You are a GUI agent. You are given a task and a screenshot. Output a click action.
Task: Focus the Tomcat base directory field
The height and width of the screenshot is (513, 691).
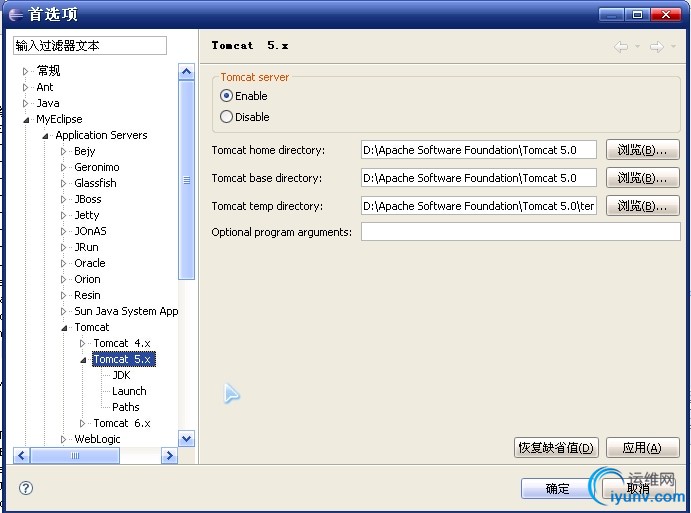tap(479, 178)
